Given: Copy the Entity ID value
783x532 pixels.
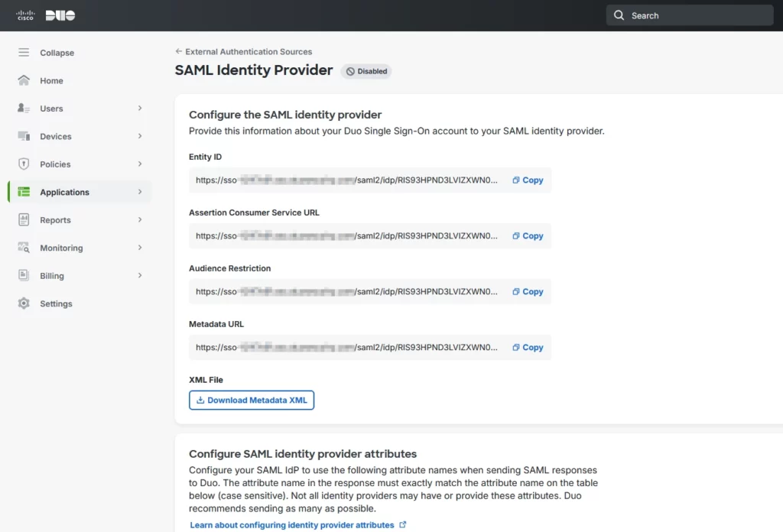Looking at the screenshot, I should pyautogui.click(x=528, y=180).
